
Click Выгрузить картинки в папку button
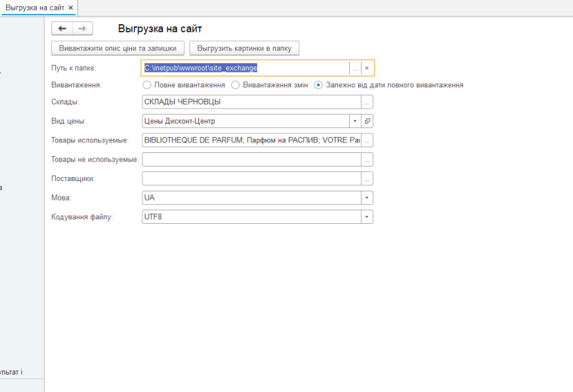[x=244, y=48]
